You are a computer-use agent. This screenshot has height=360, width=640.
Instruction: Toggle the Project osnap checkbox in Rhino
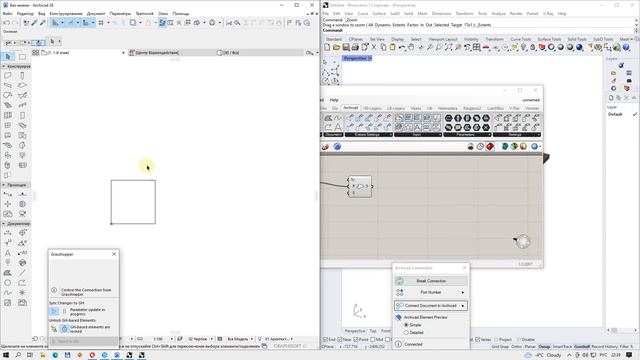[x=496, y=340]
